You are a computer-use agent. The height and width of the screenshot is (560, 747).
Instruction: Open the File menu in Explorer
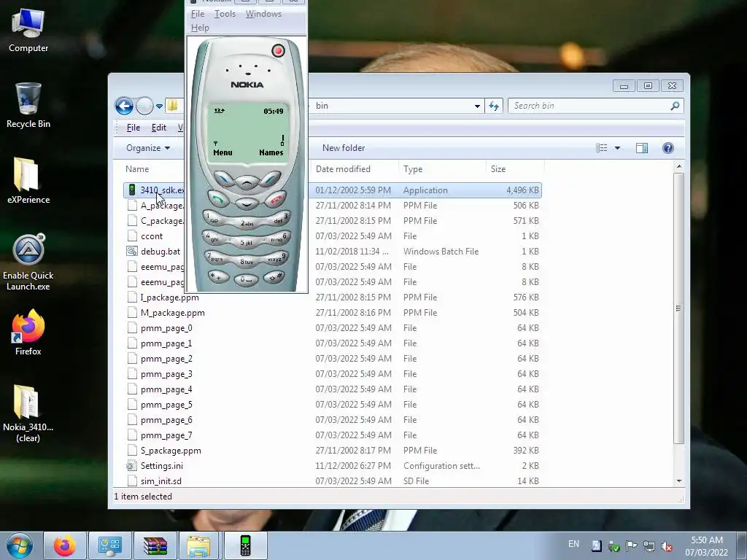click(x=133, y=128)
